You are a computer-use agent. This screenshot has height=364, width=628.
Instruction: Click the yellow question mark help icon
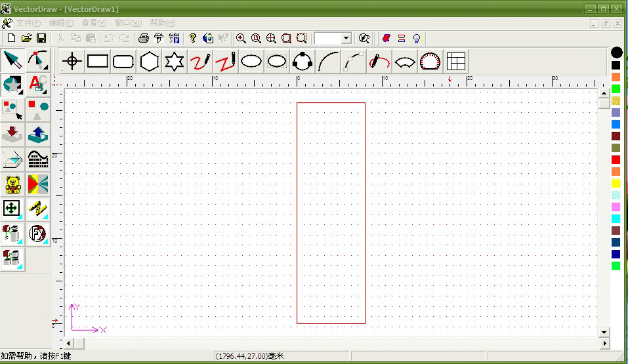click(x=193, y=38)
